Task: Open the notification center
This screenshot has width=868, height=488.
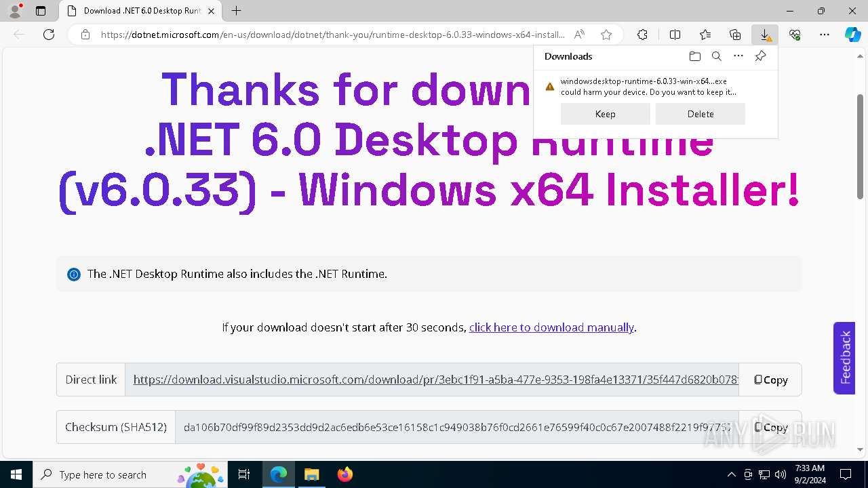Action: (x=846, y=474)
